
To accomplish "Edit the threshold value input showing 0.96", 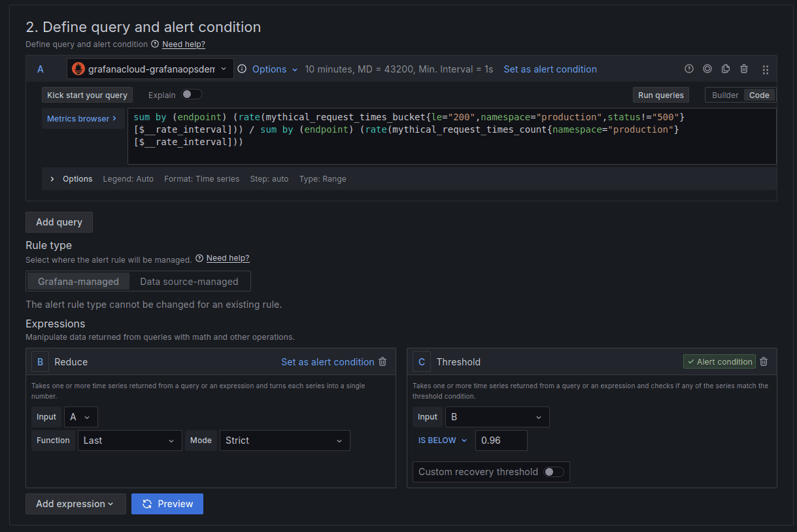I will tap(501, 440).
